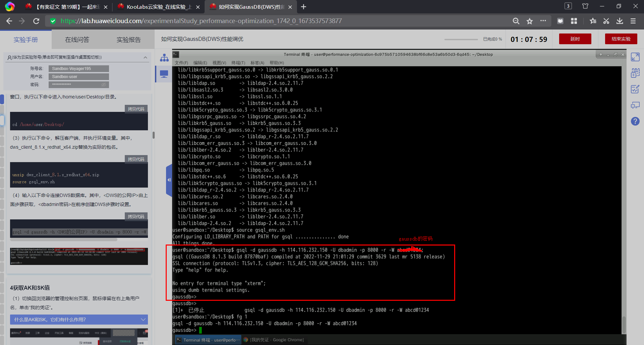The image size is (644, 345).
Task: Collapse the lab manual side panel
Action: (x=169, y=180)
